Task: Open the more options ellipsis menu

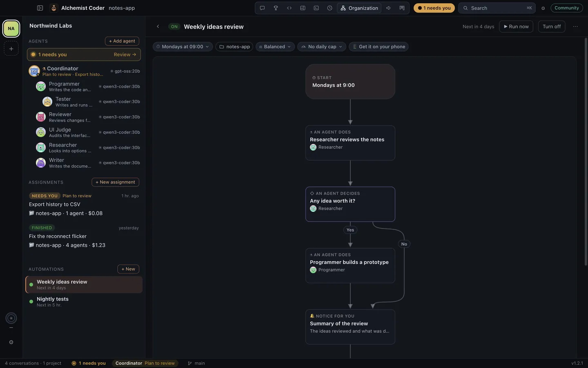Action: (x=575, y=27)
